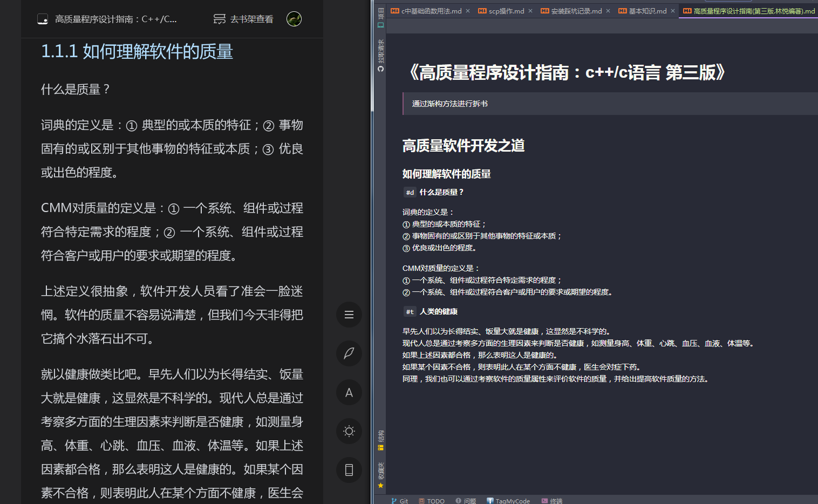Toggle the sun light/dark theme button
The width and height of the screenshot is (818, 504).
349,431
